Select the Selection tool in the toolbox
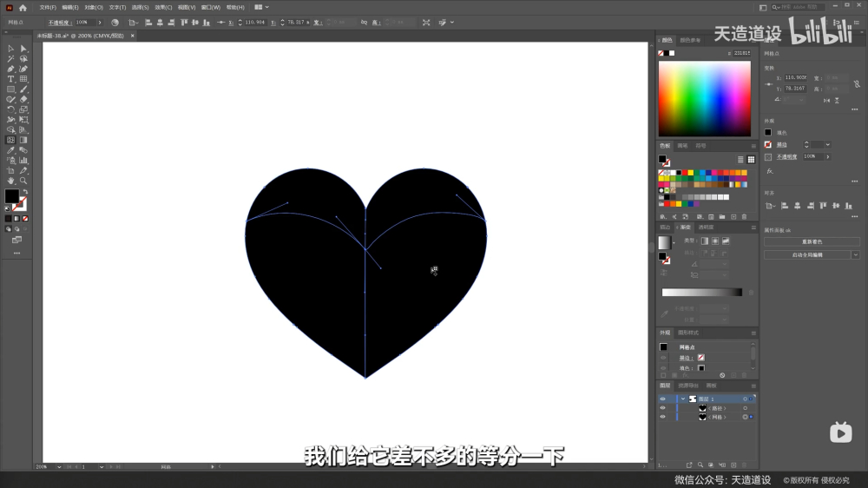 click(10, 49)
